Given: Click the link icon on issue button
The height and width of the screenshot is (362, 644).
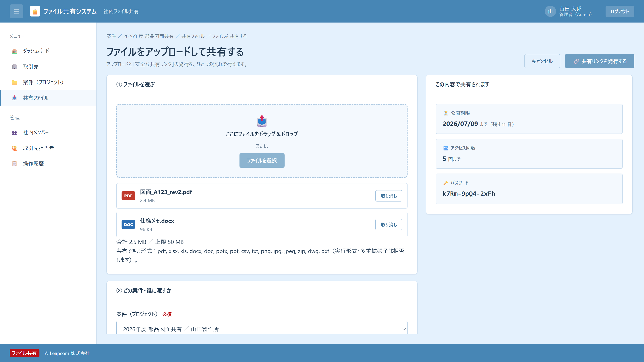Looking at the screenshot, I should click(577, 62).
